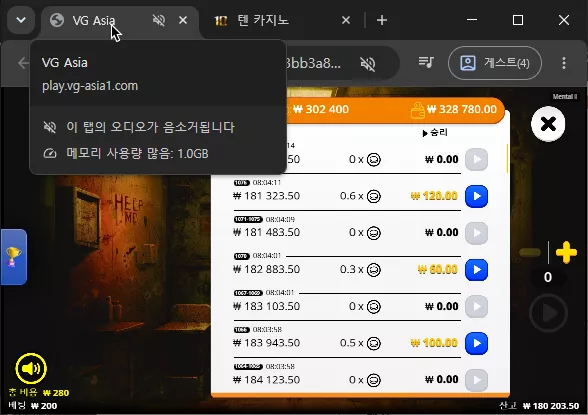This screenshot has height=415, width=588.
Task: Click the history panel scrollbar
Action: [507, 159]
